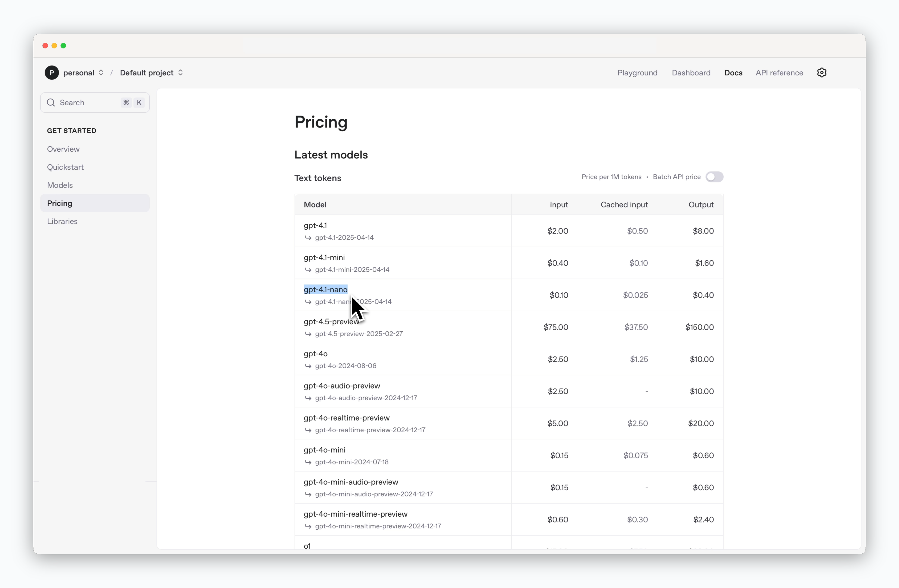This screenshot has width=899, height=588.
Task: Open the API reference tab
Action: 779,72
